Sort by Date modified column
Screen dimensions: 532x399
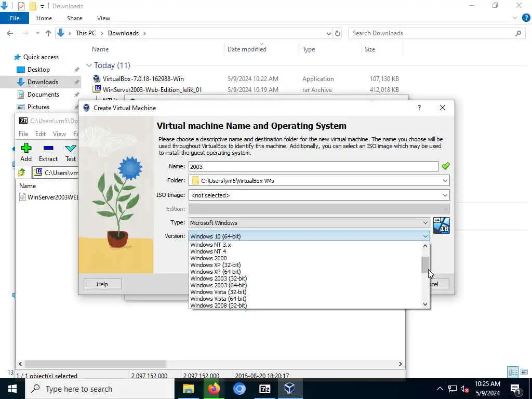(247, 49)
